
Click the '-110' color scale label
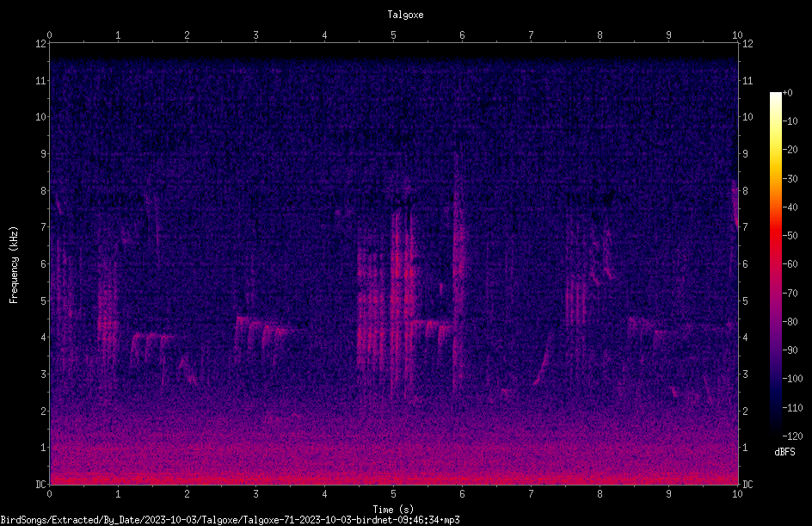click(x=792, y=408)
